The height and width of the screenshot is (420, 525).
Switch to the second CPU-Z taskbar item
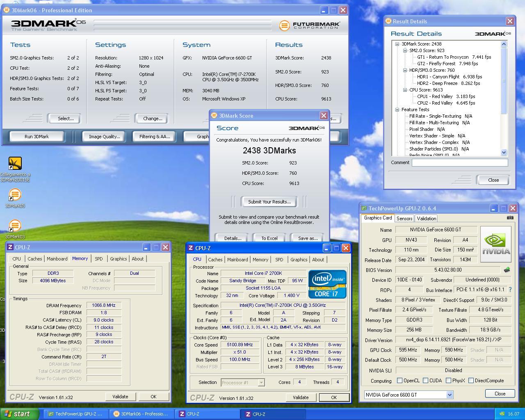pos(274,414)
